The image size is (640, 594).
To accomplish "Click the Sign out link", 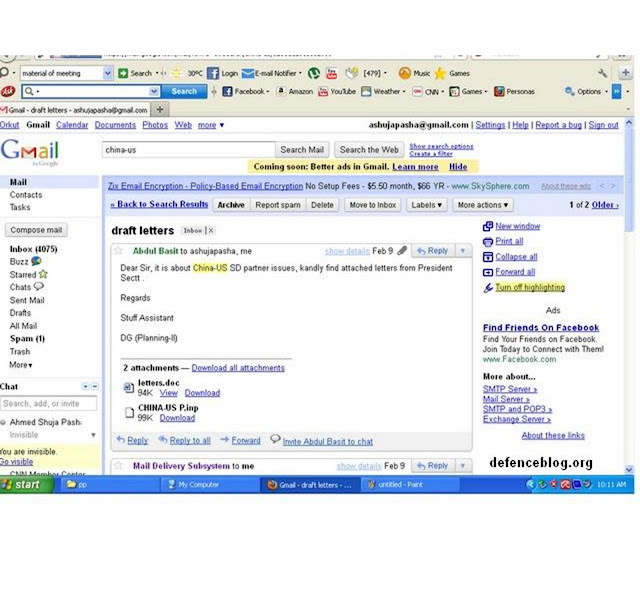I will coord(603,125).
